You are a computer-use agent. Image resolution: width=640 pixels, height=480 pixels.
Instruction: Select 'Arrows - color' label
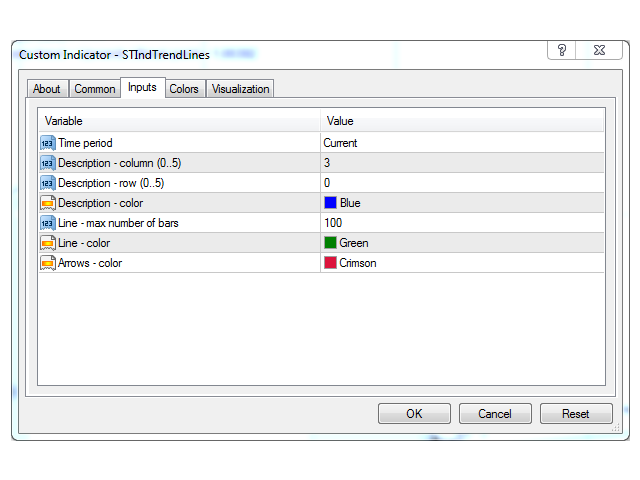pyautogui.click(x=90, y=263)
